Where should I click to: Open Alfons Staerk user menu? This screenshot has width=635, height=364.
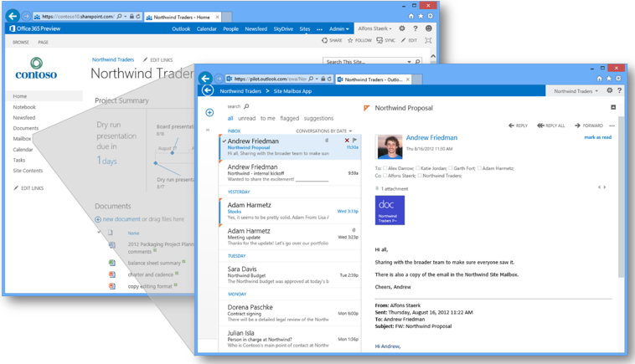click(374, 28)
